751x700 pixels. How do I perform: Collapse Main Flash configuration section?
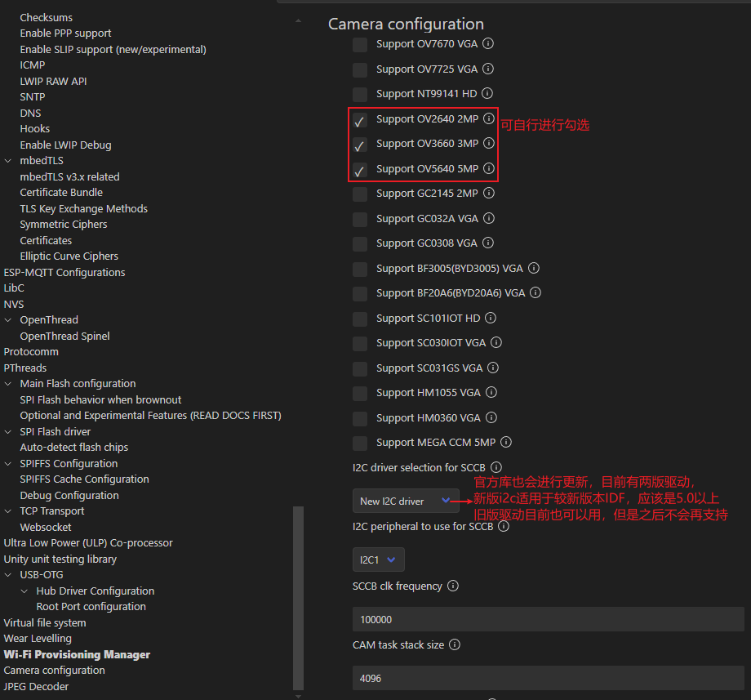pos(8,384)
